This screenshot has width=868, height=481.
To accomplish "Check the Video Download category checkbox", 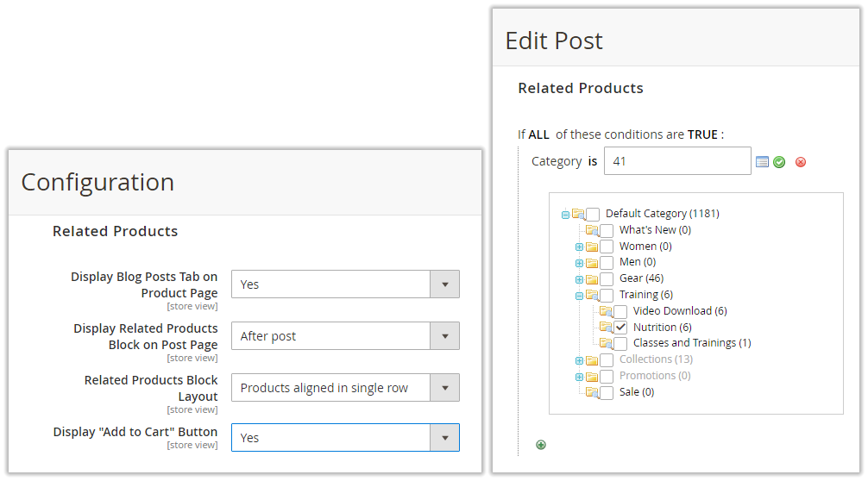I will 620,311.
